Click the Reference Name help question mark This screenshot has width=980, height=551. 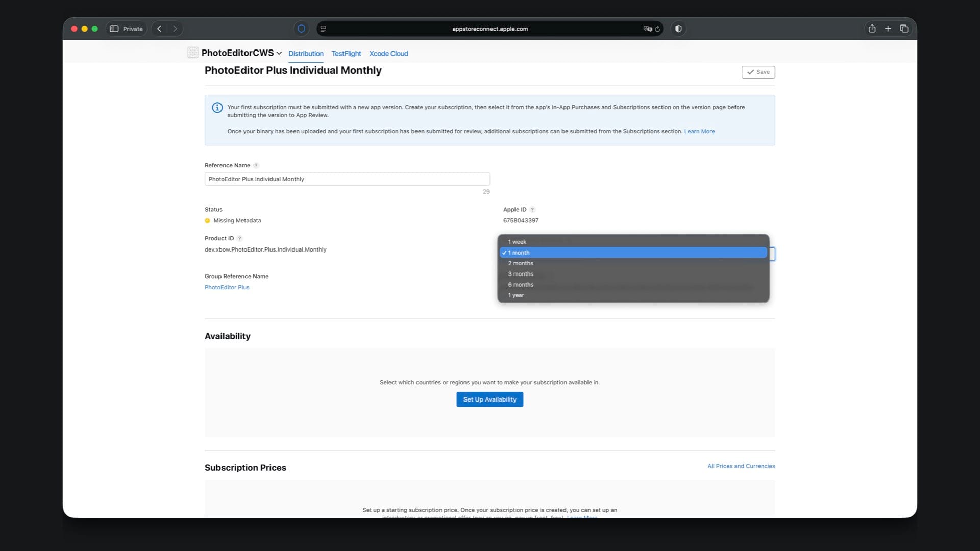(256, 165)
